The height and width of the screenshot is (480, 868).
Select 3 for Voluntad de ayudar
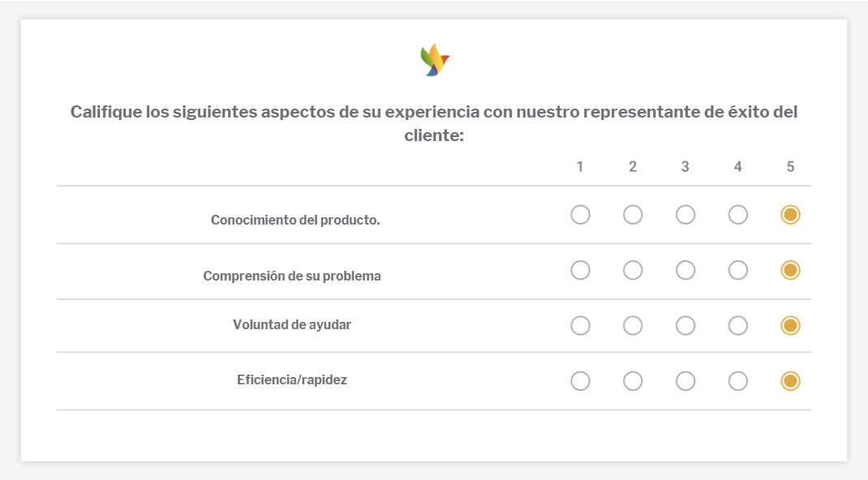[x=685, y=325]
